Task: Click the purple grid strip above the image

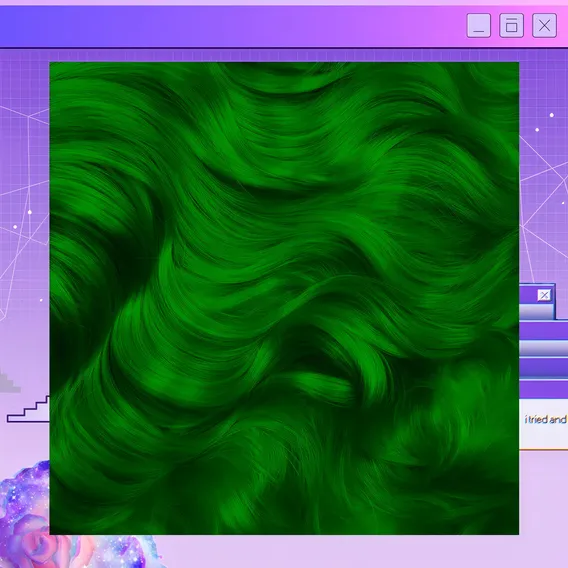Action: pos(284,55)
